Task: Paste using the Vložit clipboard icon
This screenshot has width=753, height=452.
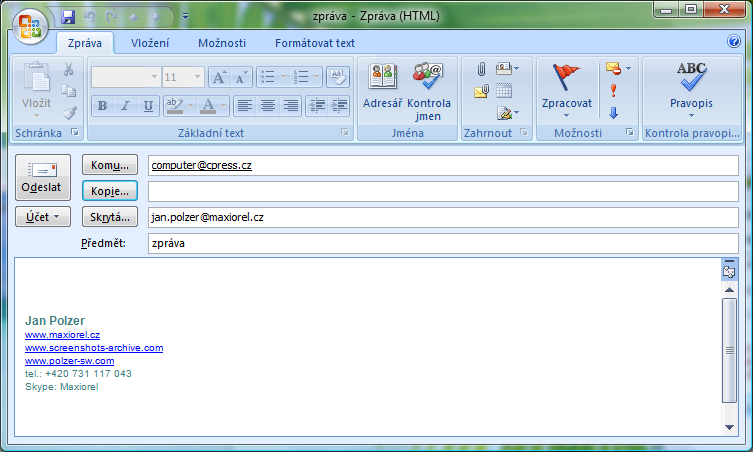Action: [36, 77]
